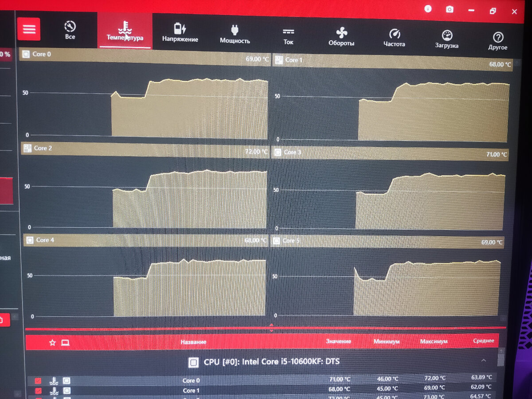Take a screenshot with the camera icon
532x399 pixels.
(x=450, y=9)
